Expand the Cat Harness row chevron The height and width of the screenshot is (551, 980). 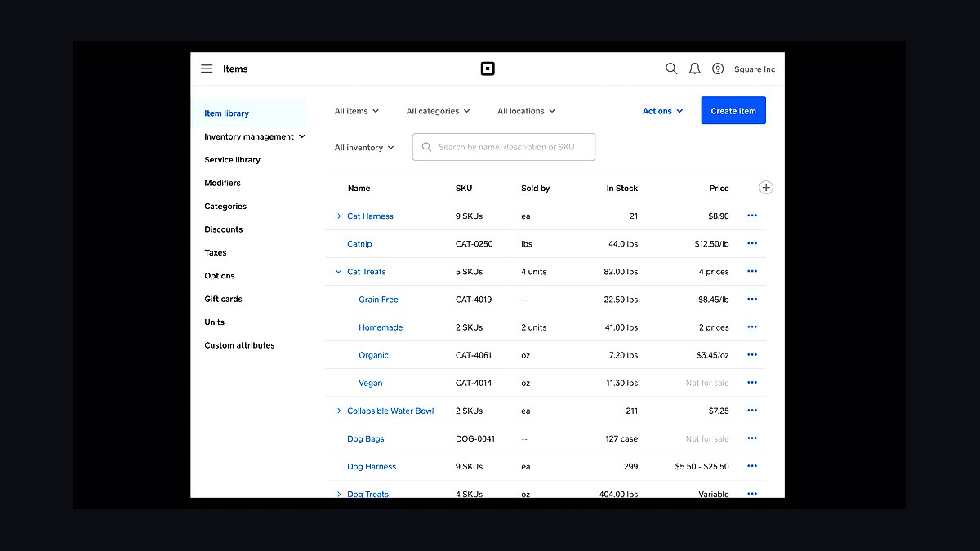click(339, 216)
